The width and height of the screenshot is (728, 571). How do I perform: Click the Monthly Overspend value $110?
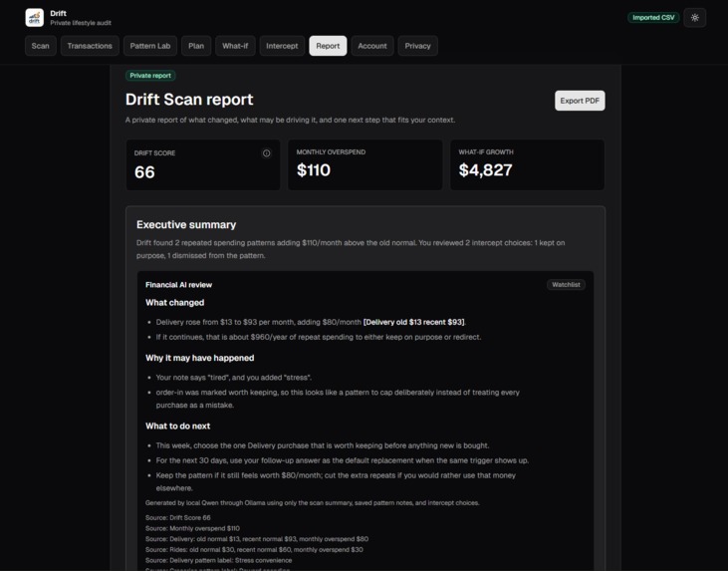(x=314, y=170)
